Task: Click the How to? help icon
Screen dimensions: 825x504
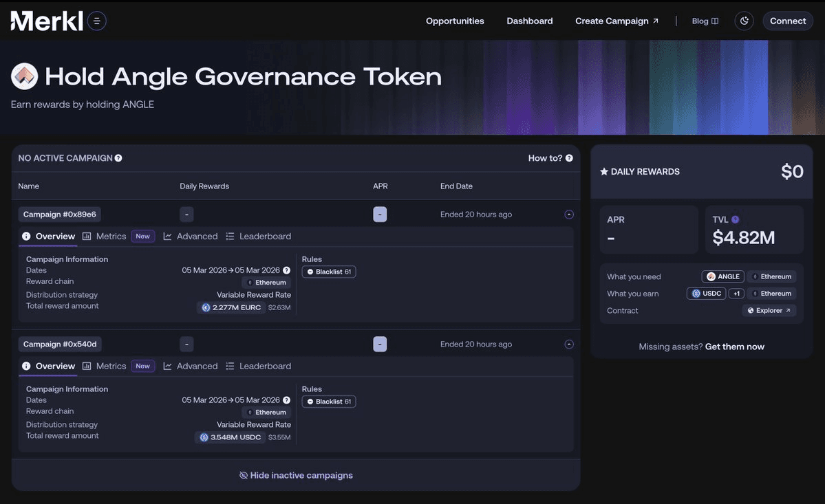Action: (569, 158)
